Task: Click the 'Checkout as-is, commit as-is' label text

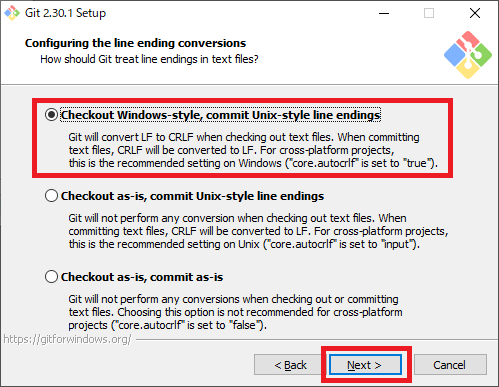Action: tap(142, 277)
